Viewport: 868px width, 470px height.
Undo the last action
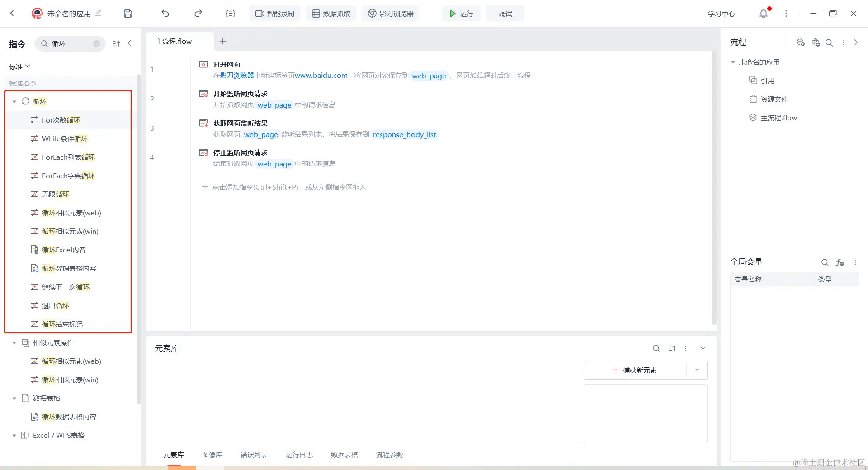point(165,14)
